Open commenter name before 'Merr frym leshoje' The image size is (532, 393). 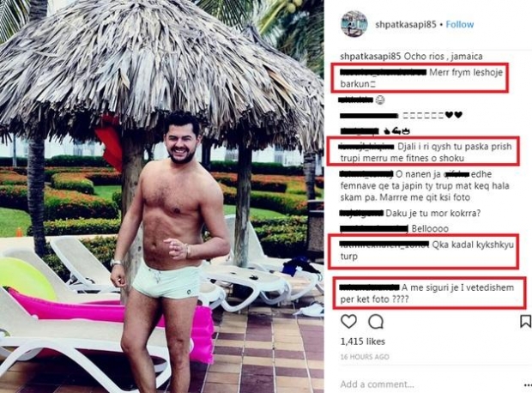point(383,72)
